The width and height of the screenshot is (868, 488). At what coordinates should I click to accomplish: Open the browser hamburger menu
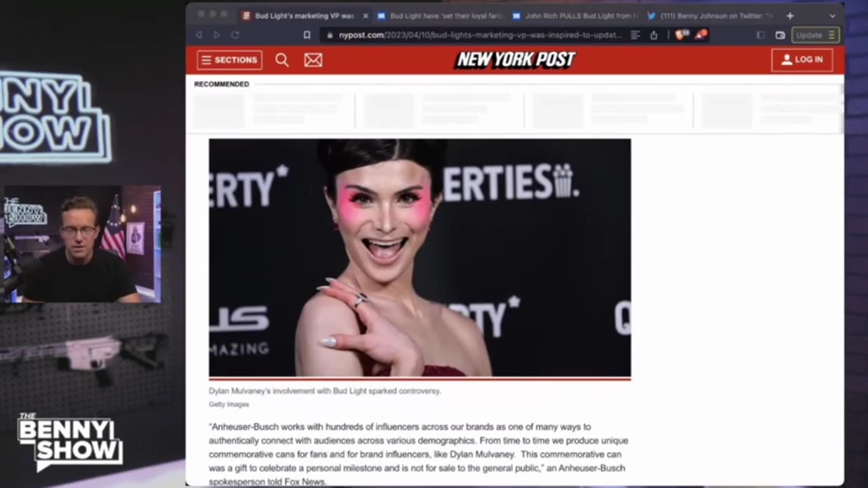click(831, 35)
